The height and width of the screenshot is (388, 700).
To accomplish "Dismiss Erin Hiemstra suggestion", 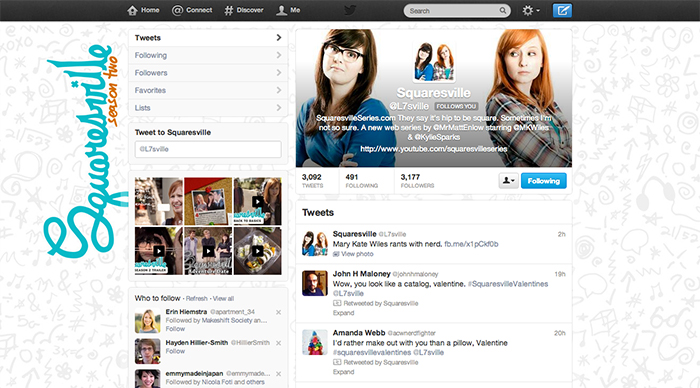I will [279, 312].
